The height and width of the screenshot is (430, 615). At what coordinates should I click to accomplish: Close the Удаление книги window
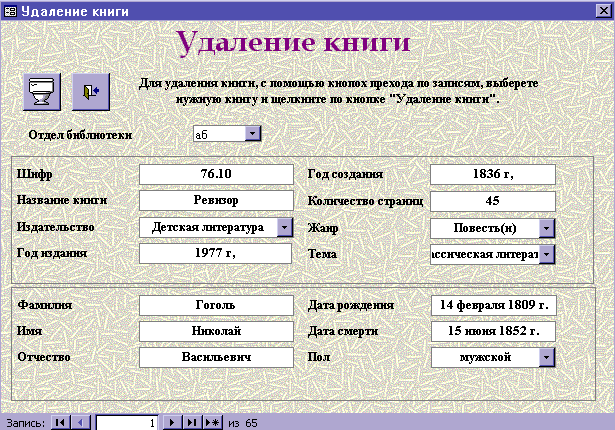pyautogui.click(x=604, y=11)
